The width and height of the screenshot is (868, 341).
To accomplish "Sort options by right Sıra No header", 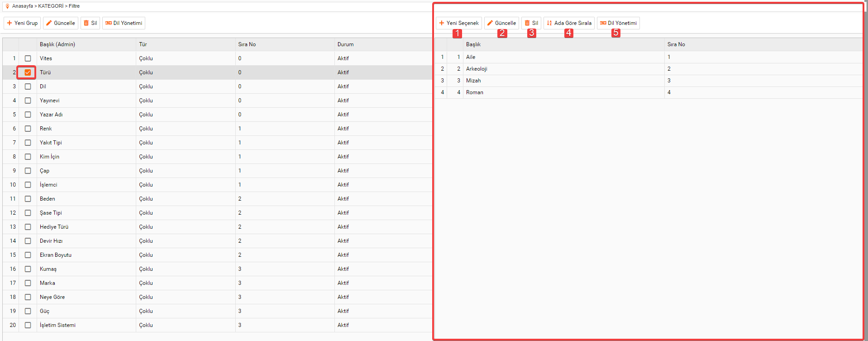I will [x=676, y=44].
